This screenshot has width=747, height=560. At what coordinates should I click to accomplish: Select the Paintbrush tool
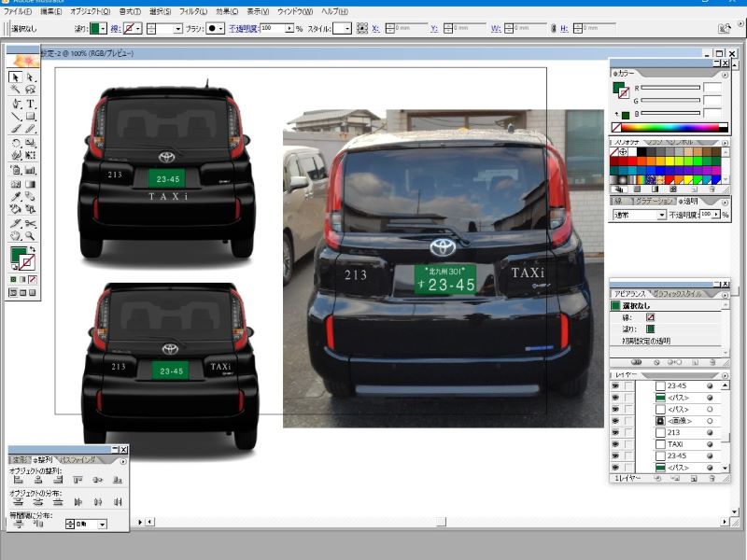(x=15, y=129)
